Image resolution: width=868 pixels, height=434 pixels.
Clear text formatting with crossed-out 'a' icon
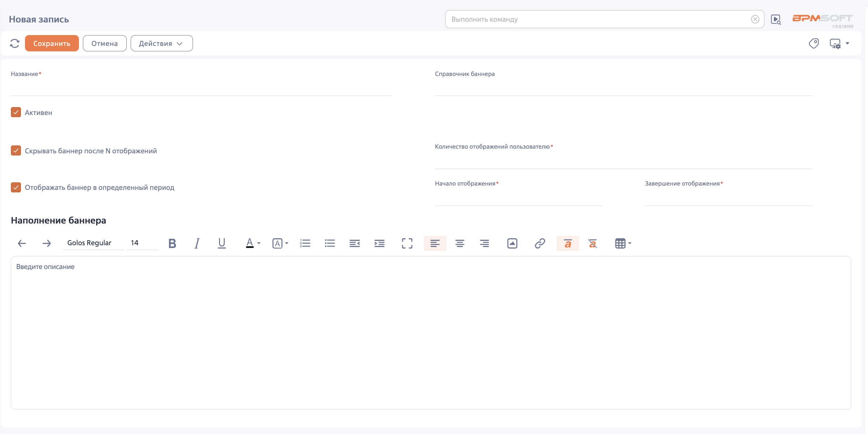[593, 243]
